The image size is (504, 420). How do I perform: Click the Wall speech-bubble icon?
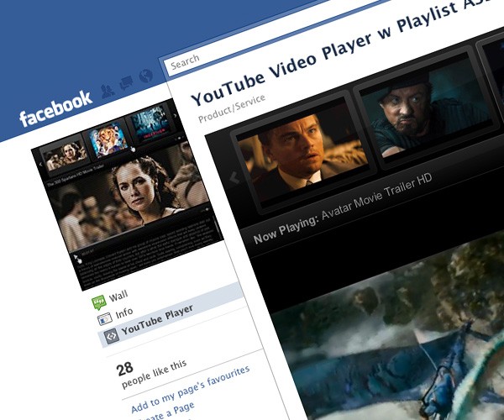98,302
